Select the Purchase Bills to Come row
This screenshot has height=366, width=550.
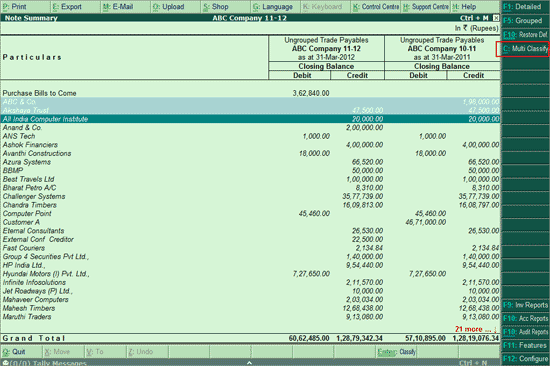coord(250,93)
